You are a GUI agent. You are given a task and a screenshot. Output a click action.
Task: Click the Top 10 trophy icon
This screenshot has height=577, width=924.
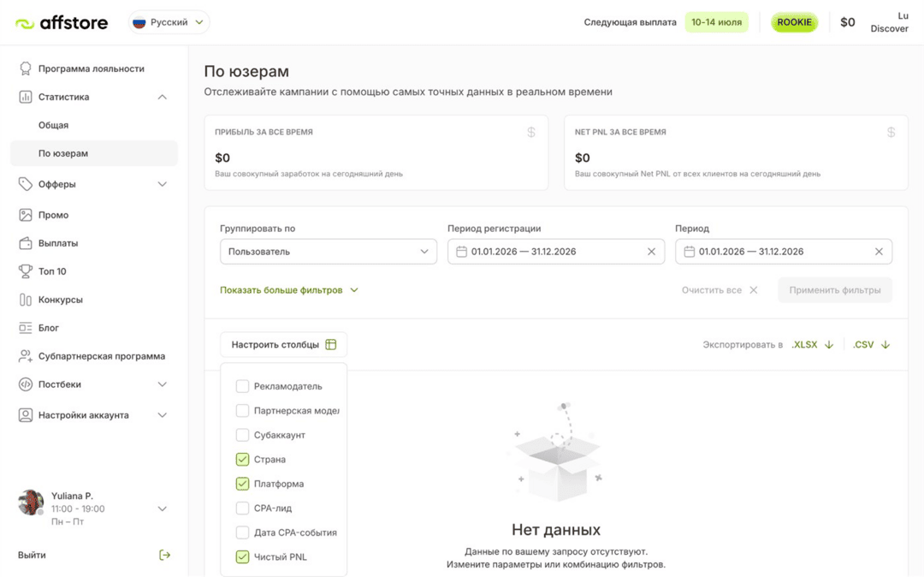(26, 271)
